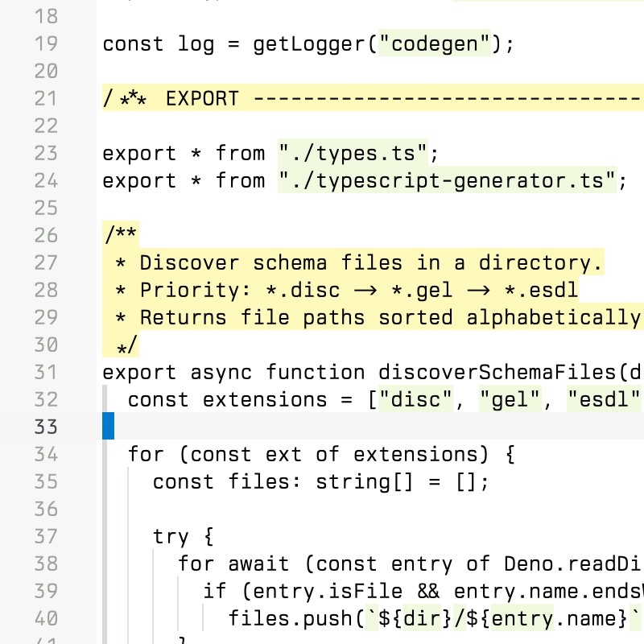Image resolution: width=644 pixels, height=644 pixels.
Task: Click the "./typescript-generator.ts" path string
Action: [x=447, y=180]
